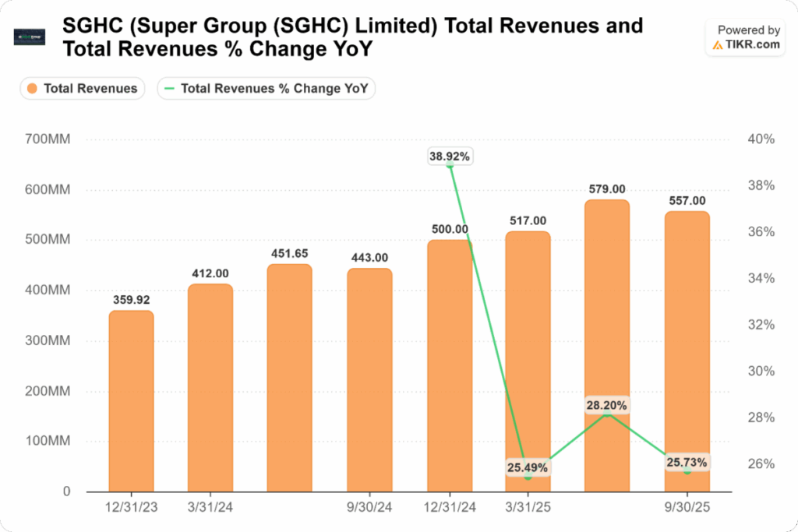Select the 28.20% data point label
The height and width of the screenshot is (532, 798).
point(607,406)
